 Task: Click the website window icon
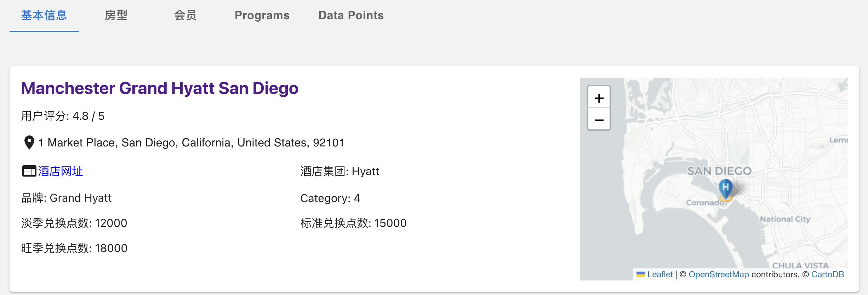click(x=29, y=171)
